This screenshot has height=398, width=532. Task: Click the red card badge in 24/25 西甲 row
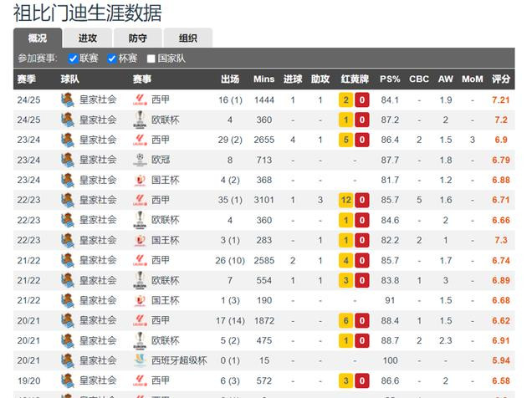362,100
